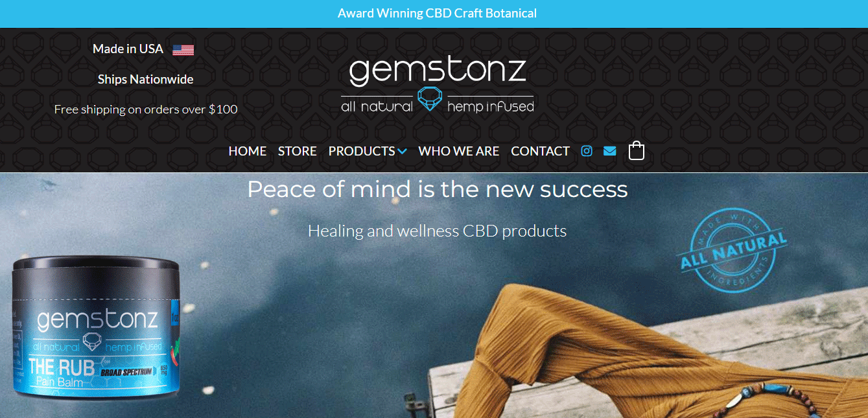
Task: Click the All Natural Ingredients stamp badge
Action: pos(733,250)
